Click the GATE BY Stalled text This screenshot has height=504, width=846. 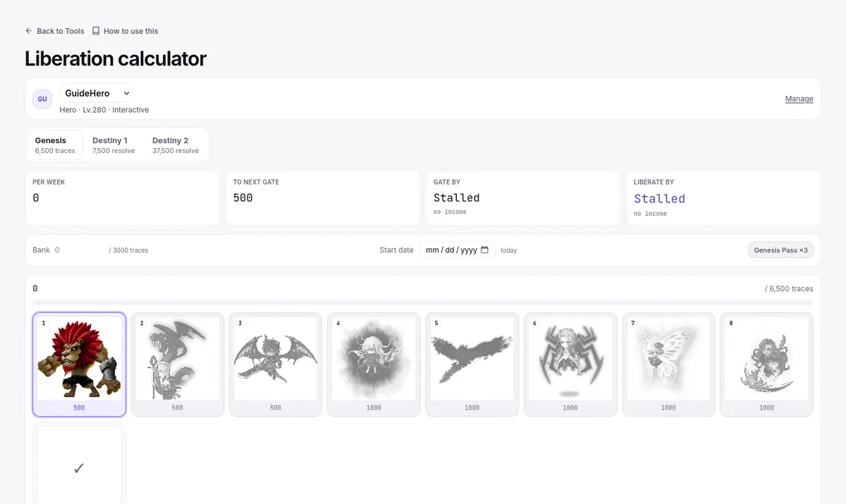(x=457, y=198)
